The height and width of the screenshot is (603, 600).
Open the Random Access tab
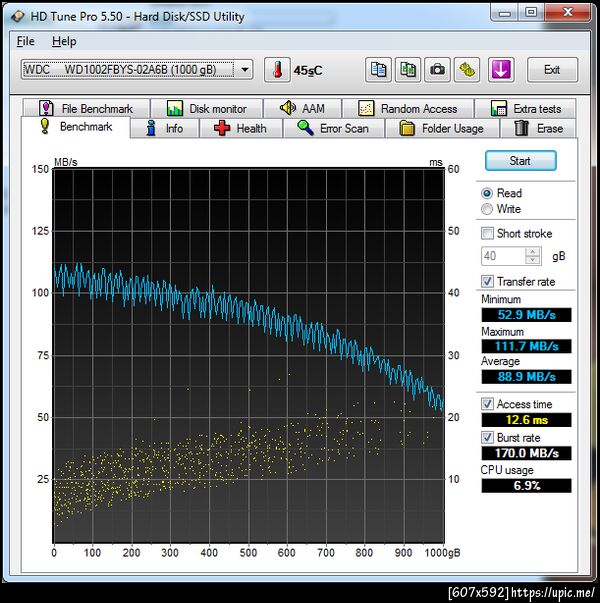click(408, 108)
